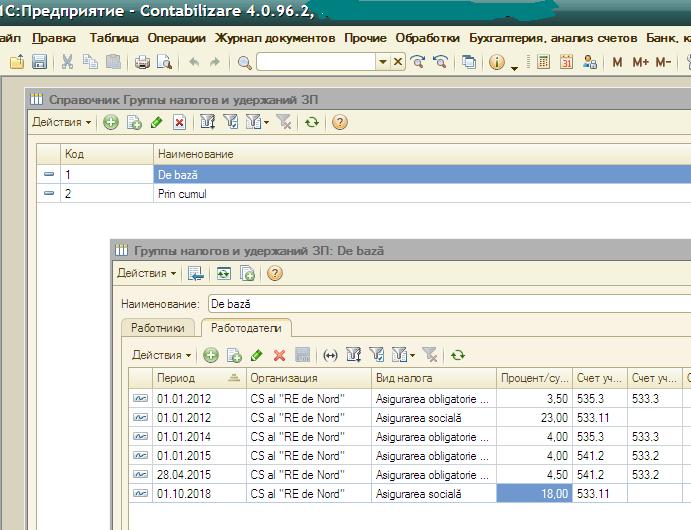Open Бухгалтерия, анализ счетов menu
Screen dimensions: 691x530
(553, 38)
